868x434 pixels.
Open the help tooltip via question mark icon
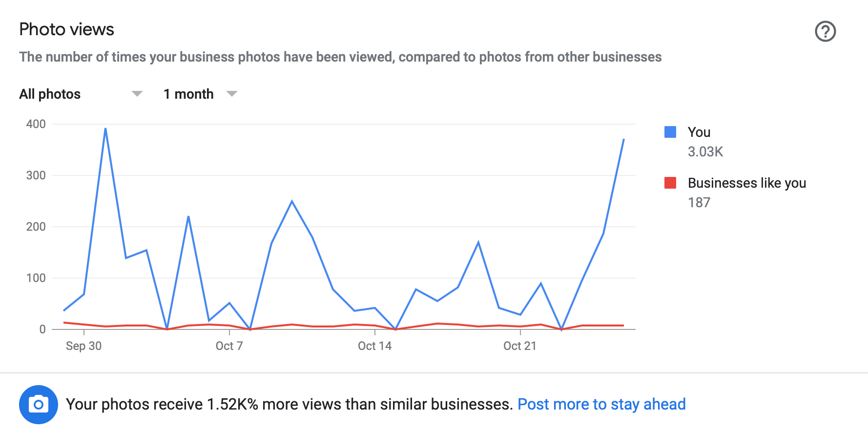[x=825, y=31]
